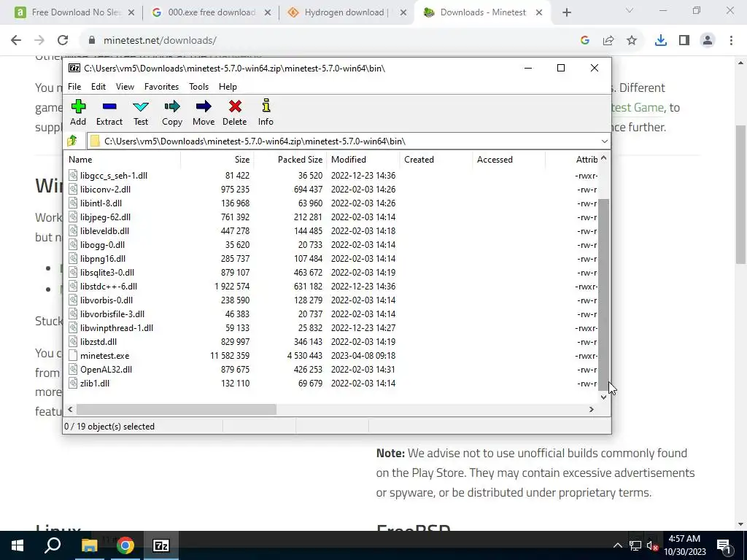Open Chrome profile avatar
Image resolution: width=747 pixels, height=560 pixels.
[708, 41]
